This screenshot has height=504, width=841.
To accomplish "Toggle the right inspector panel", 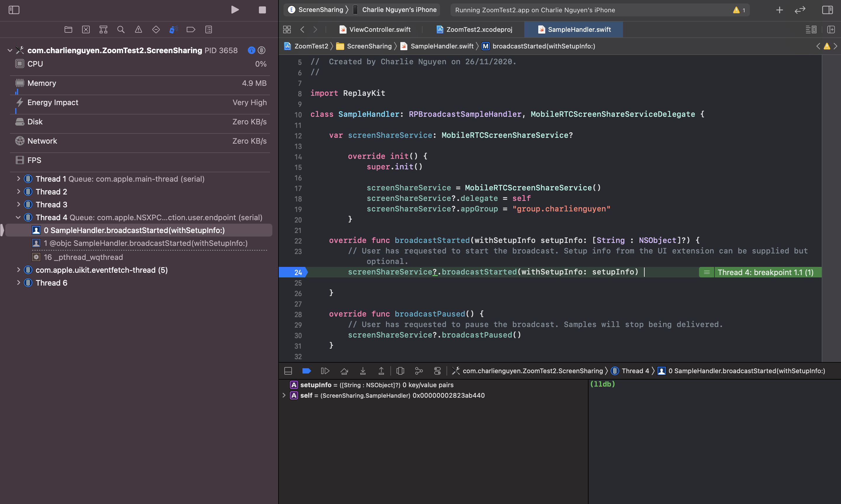I will click(827, 10).
